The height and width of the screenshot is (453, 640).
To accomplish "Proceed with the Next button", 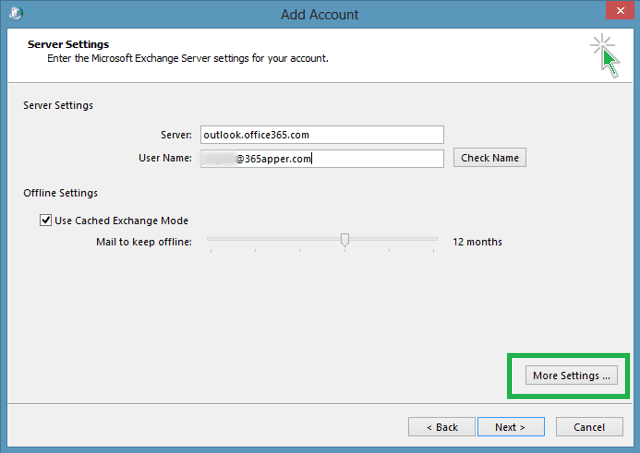I will click(511, 427).
